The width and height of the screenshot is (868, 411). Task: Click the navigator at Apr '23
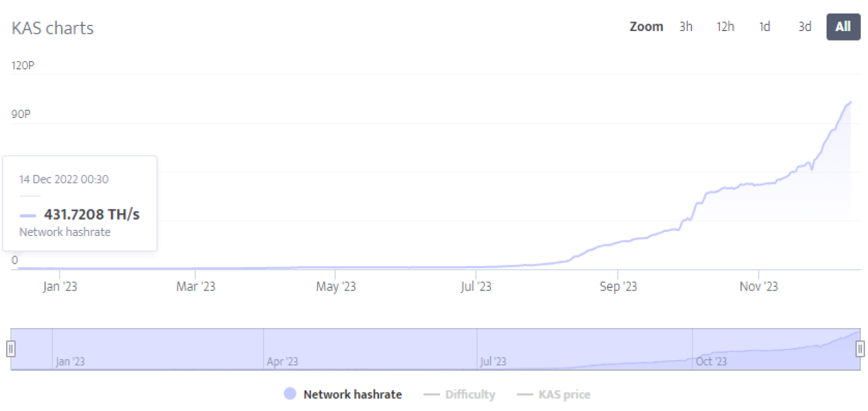pyautogui.click(x=282, y=361)
